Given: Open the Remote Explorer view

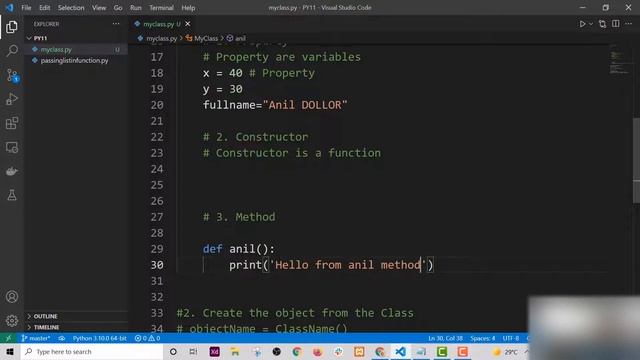Looking at the screenshot, I should [x=12, y=147].
